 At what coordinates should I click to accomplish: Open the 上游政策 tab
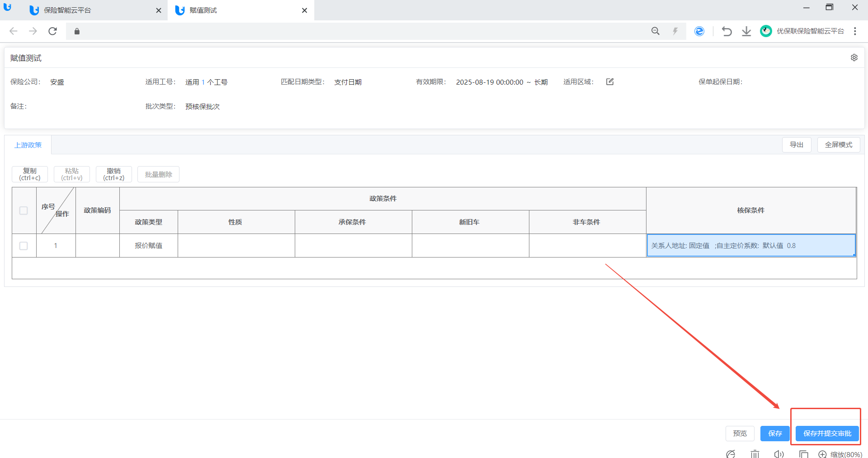(28, 145)
